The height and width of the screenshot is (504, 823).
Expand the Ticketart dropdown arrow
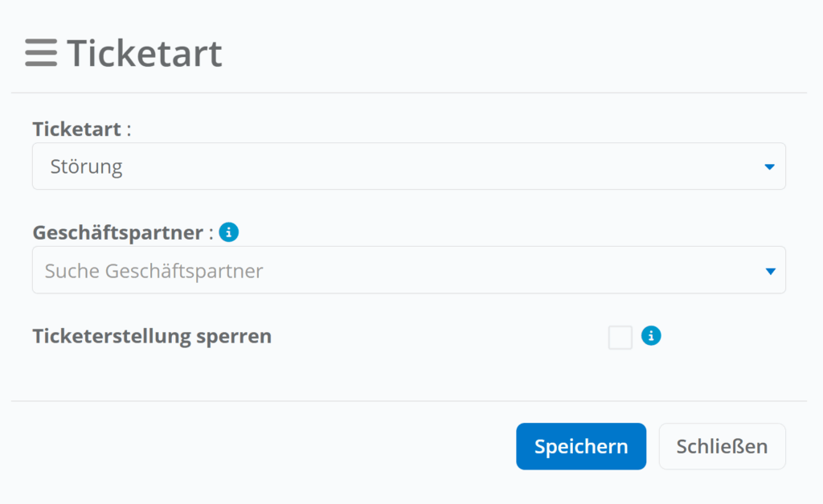click(769, 167)
